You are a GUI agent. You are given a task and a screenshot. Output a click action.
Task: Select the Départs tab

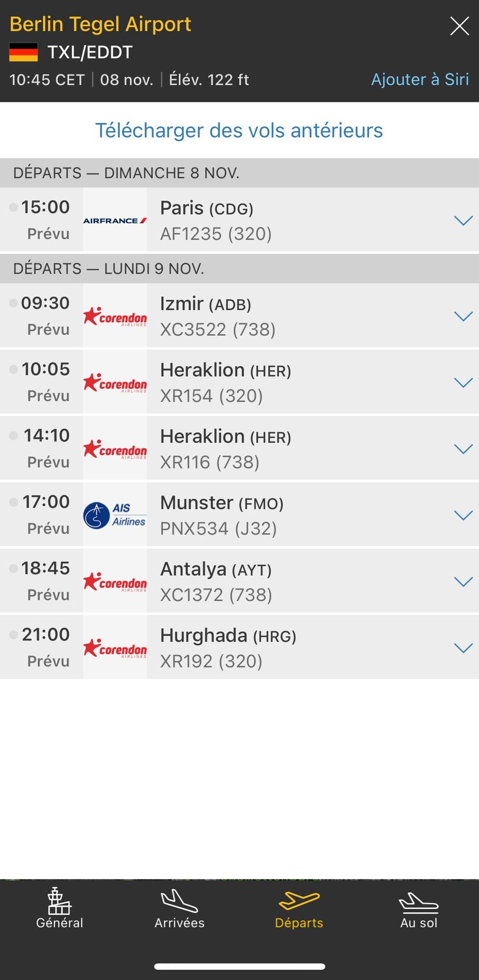click(299, 909)
